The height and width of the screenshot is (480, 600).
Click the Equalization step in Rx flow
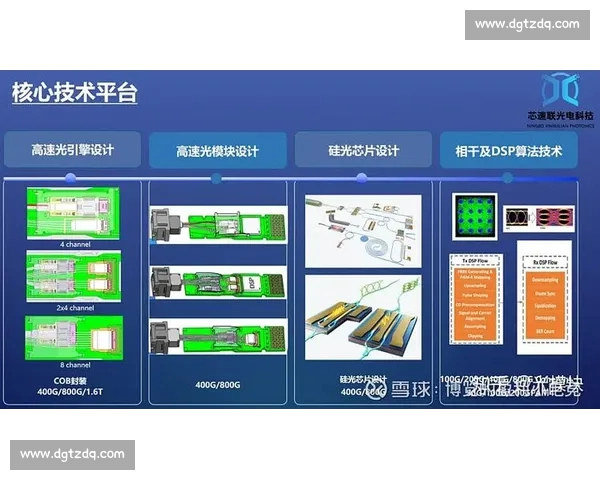(x=545, y=306)
